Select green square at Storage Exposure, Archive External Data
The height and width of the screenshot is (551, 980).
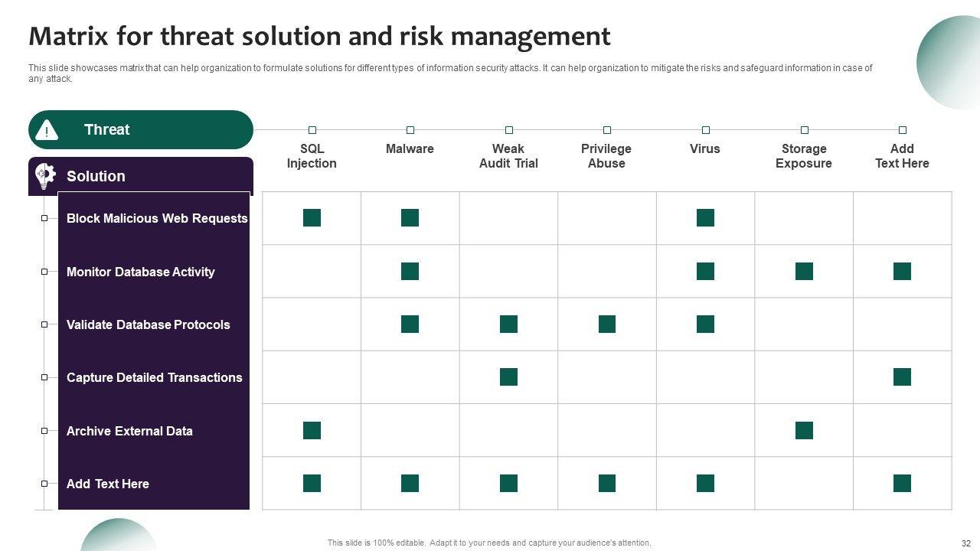804,431
